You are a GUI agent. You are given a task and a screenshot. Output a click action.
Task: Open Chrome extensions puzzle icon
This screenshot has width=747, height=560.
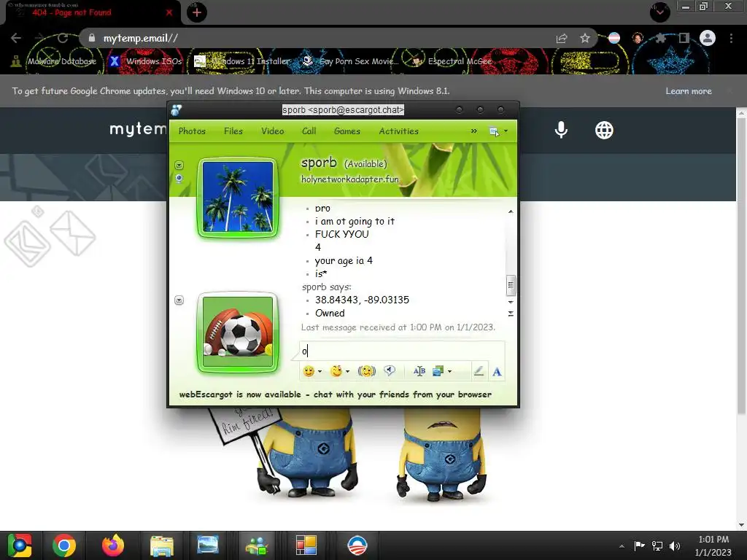(661, 38)
